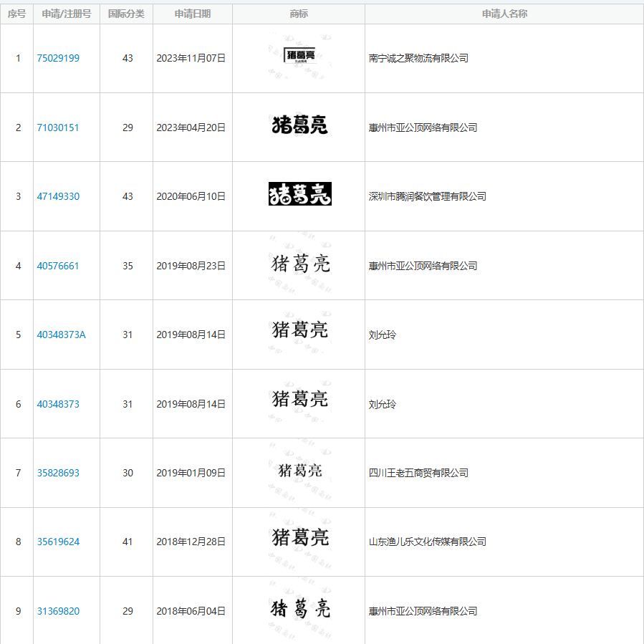Click the 申请日期 column header

click(192, 14)
